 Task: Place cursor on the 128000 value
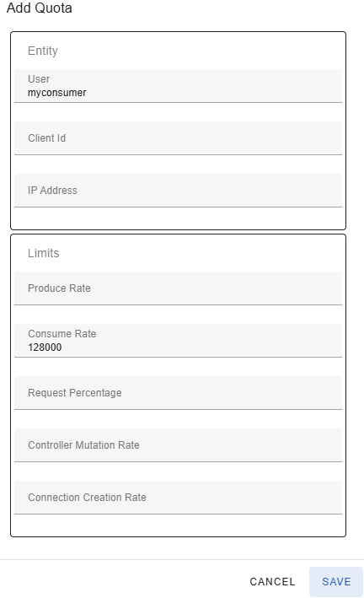45,347
